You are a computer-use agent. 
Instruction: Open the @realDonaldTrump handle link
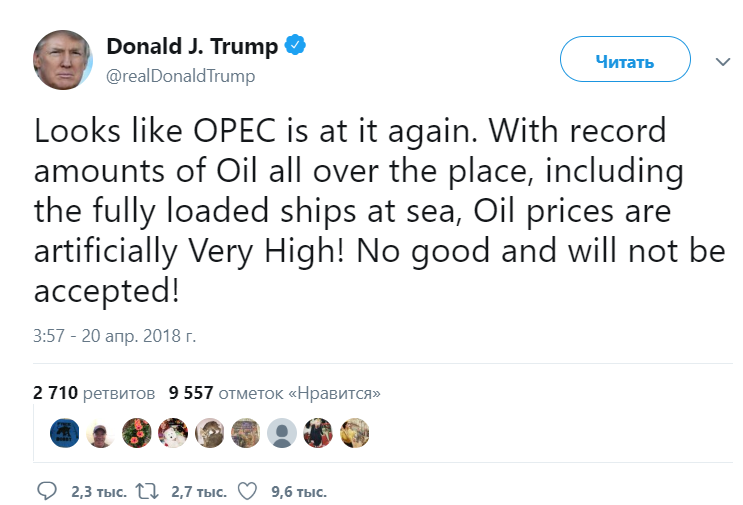[x=181, y=76]
